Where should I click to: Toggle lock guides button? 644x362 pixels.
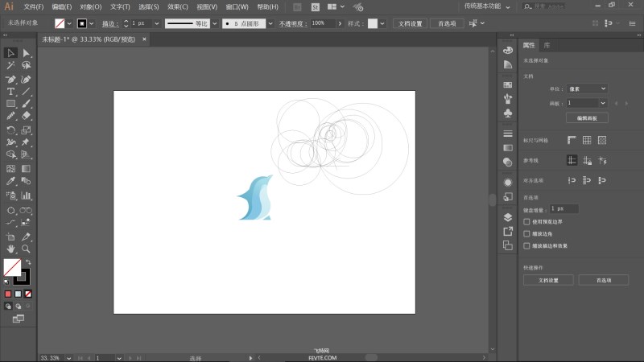point(587,160)
